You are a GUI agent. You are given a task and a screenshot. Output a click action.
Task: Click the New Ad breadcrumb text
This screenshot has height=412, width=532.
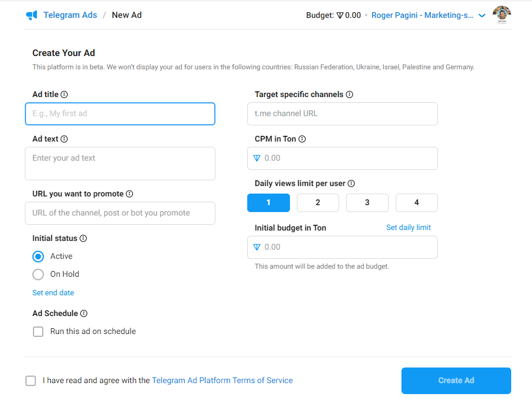pyautogui.click(x=127, y=15)
